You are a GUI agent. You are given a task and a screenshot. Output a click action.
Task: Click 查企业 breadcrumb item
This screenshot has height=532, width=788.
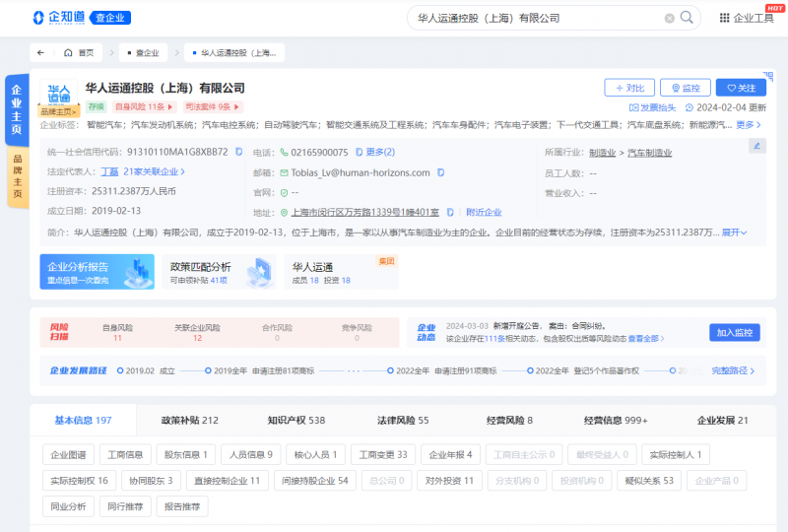coord(143,53)
